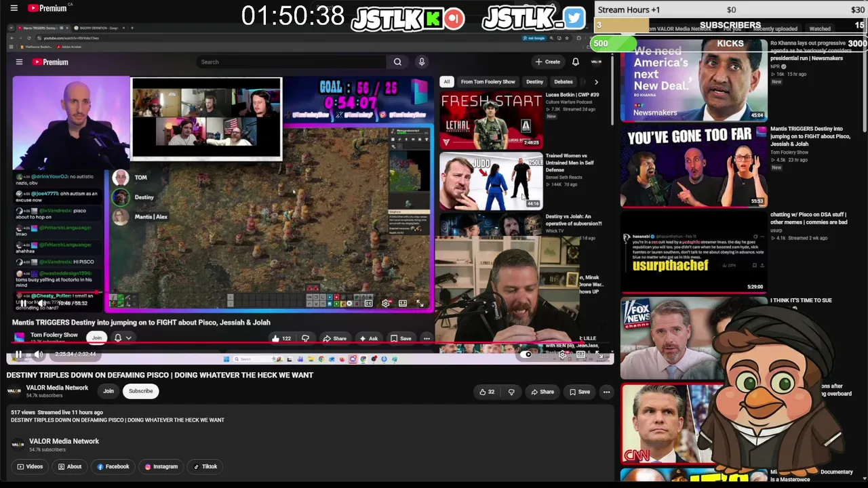The height and width of the screenshot is (488, 868).
Task: Join the Tom Foolery Show channel
Action: (97, 338)
